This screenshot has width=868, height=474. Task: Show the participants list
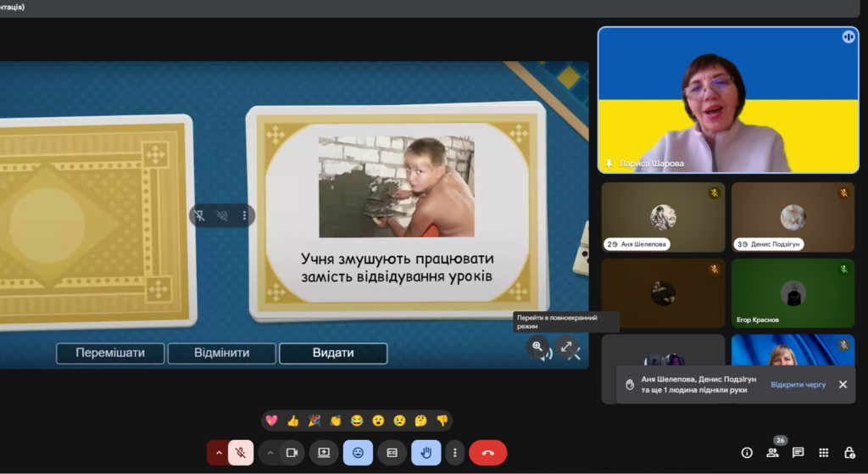pos(772,453)
